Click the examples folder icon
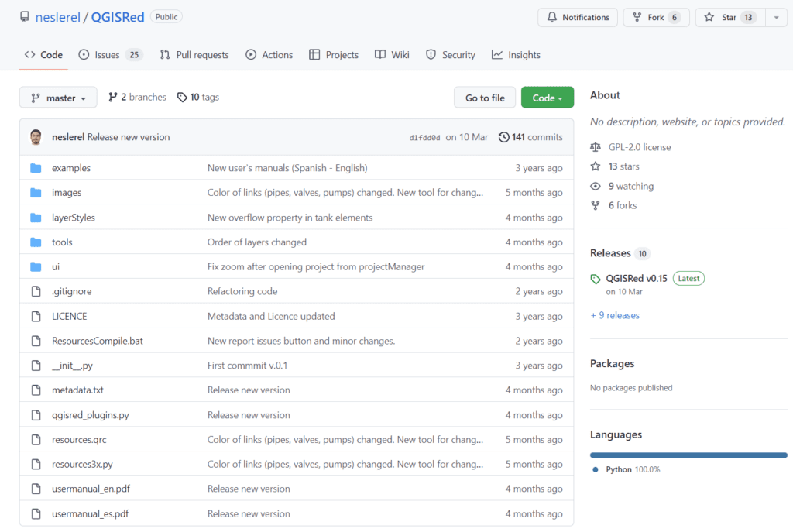Image resolution: width=793 pixels, height=532 pixels. (36, 168)
